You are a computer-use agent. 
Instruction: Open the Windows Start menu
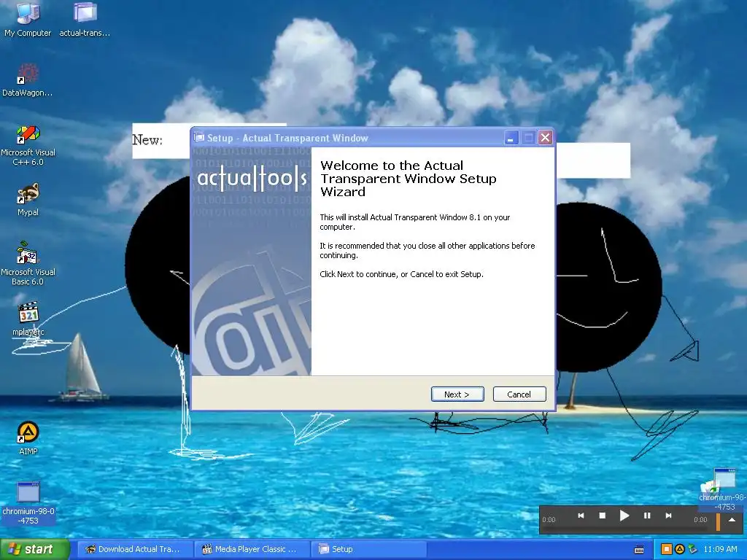pos(34,549)
